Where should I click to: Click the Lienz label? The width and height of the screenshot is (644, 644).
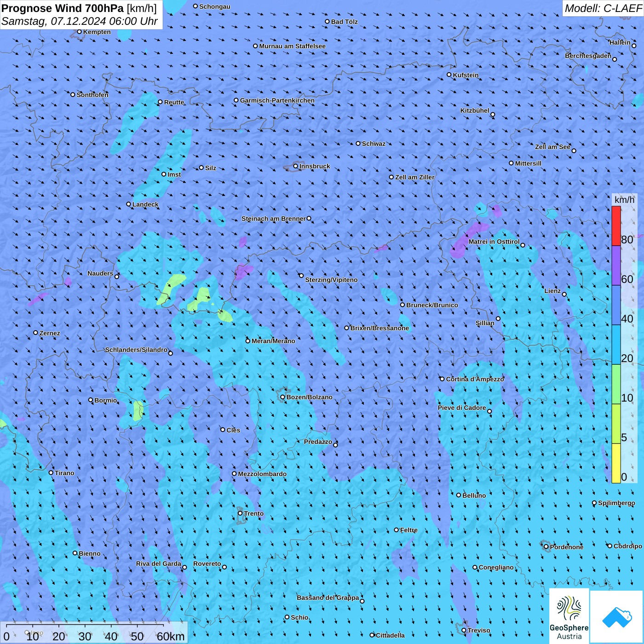[x=552, y=291]
